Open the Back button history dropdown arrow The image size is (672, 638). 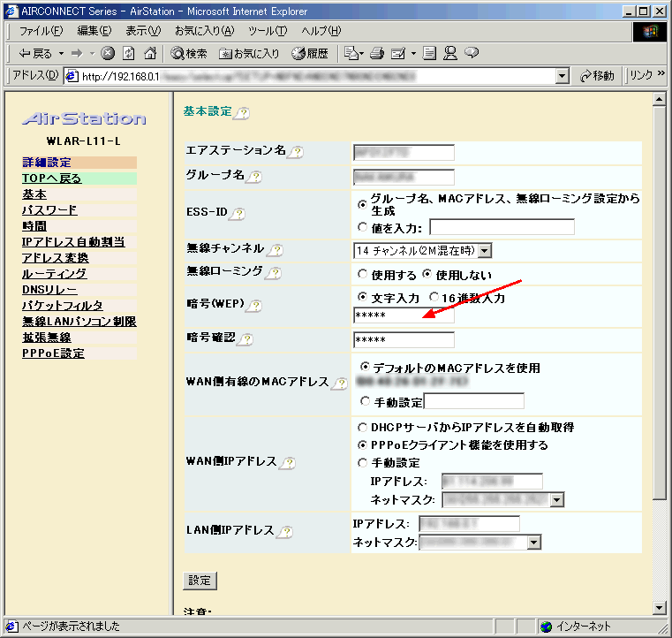click(61, 53)
